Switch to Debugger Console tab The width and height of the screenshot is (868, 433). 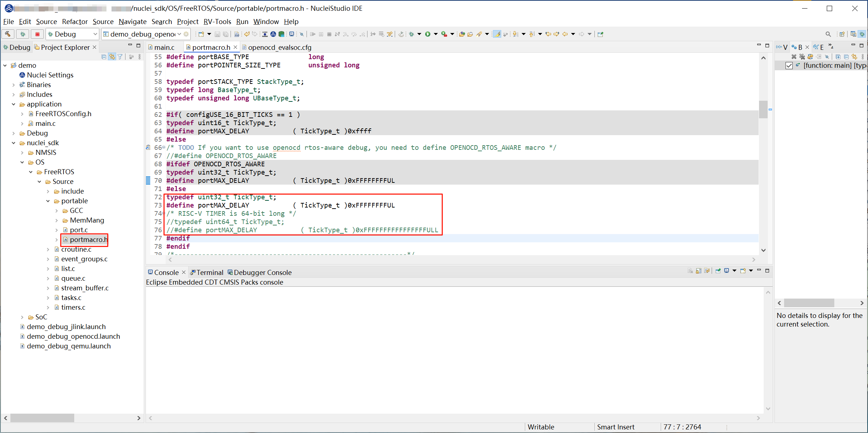pos(260,272)
